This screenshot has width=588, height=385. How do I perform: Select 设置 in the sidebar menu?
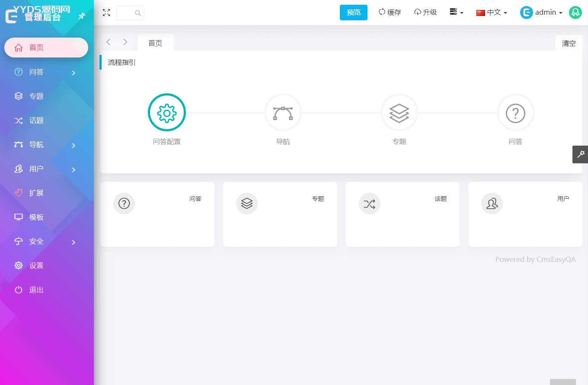click(x=37, y=265)
